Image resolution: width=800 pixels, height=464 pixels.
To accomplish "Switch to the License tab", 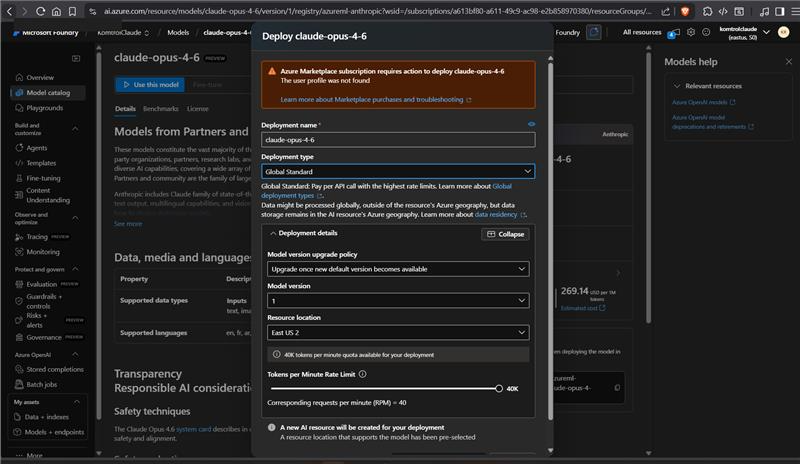I will coord(197,109).
